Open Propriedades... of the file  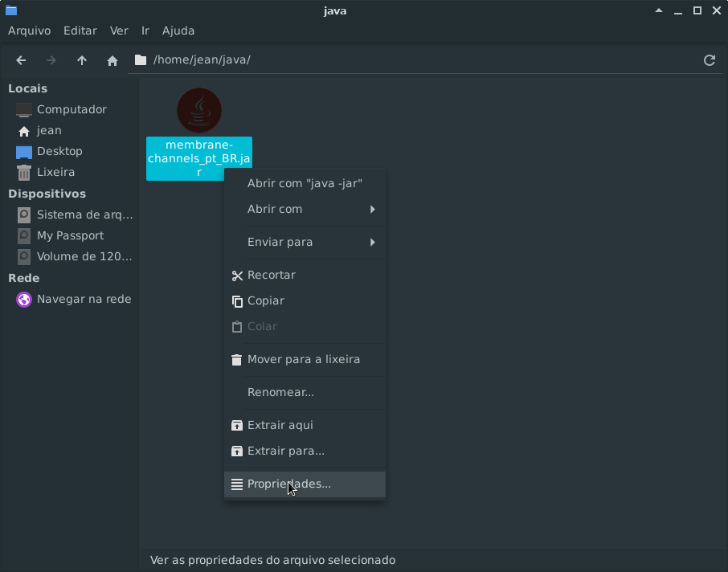click(288, 484)
